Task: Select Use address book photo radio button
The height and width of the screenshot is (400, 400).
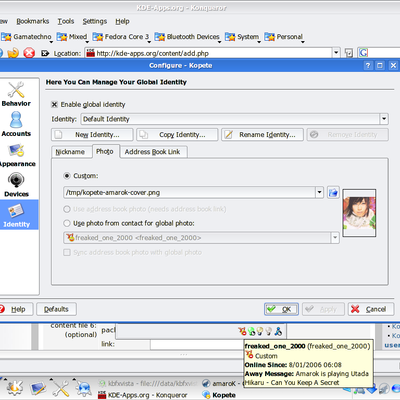Action: pyautogui.click(x=67, y=209)
